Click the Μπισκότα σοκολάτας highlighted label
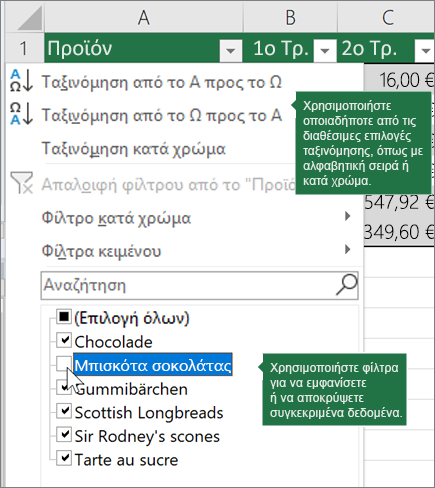 click(153, 365)
